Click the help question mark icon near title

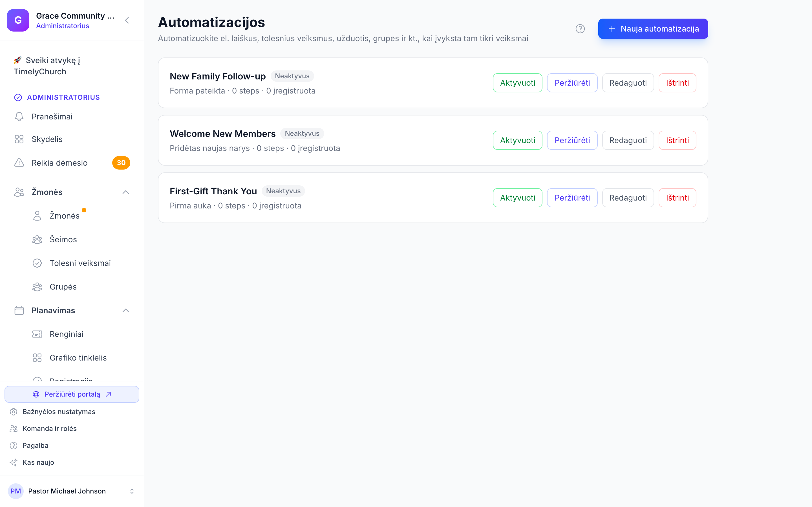[x=580, y=29]
